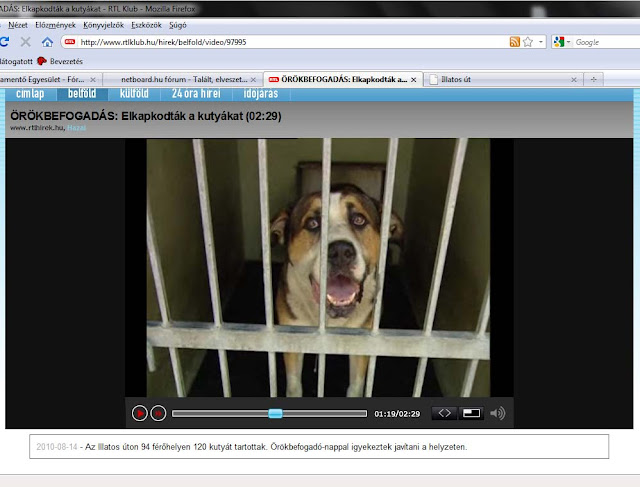
Task: Open the Nézet menu
Action: pyautogui.click(x=18, y=25)
